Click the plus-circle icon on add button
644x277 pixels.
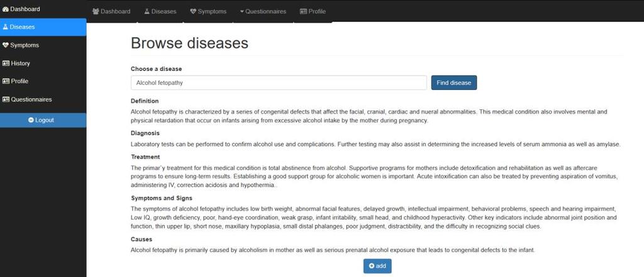[372, 266]
